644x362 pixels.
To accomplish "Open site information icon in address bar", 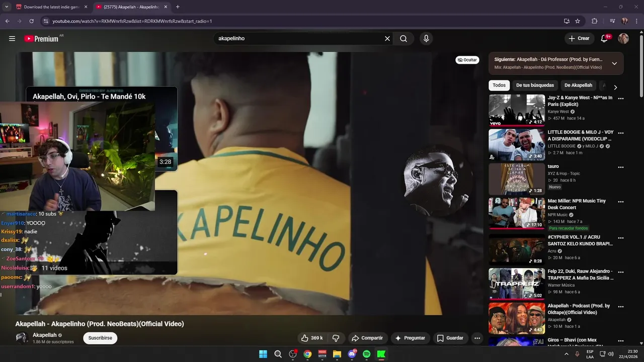I will 46,21.
